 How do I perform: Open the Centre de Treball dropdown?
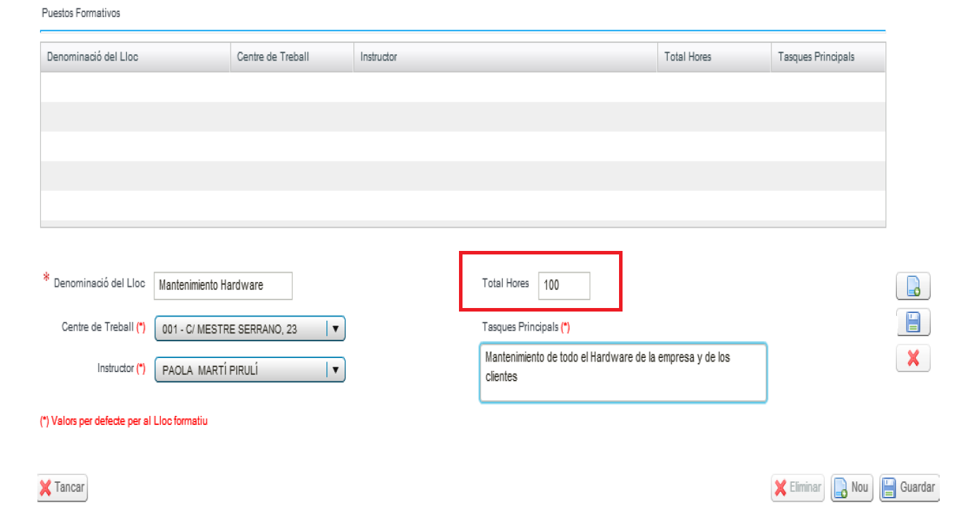point(250,328)
